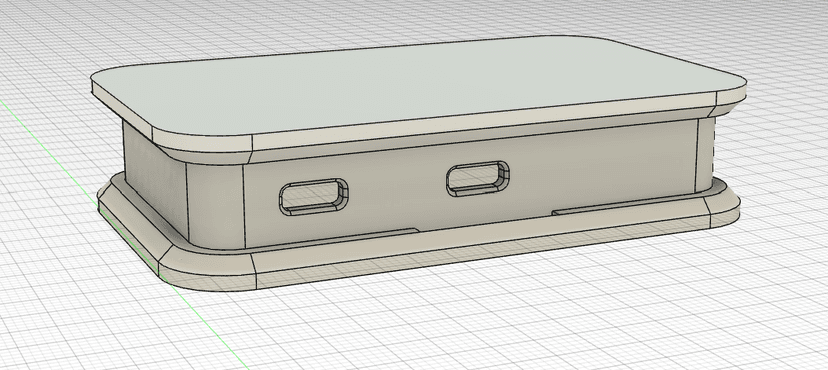Select the base flange's front vertical face
828x370 pixels.
click(481, 252)
